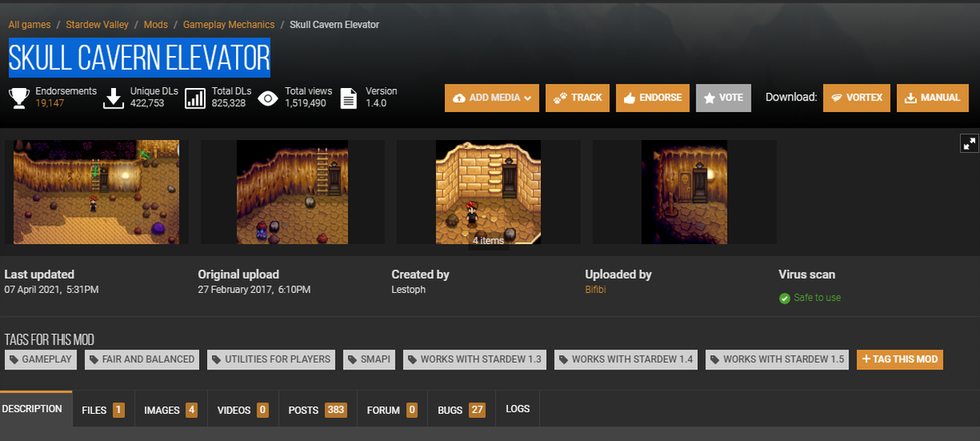Image resolution: width=980 pixels, height=441 pixels.
Task: Click the Total DLs count 825,328
Action: click(229, 103)
